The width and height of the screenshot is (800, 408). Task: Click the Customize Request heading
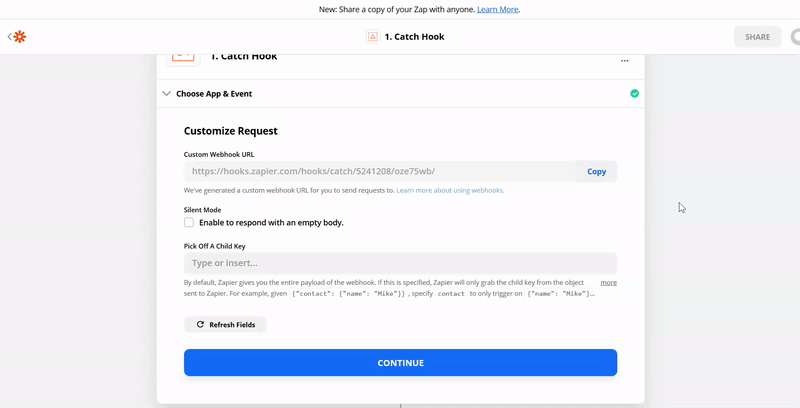click(231, 131)
